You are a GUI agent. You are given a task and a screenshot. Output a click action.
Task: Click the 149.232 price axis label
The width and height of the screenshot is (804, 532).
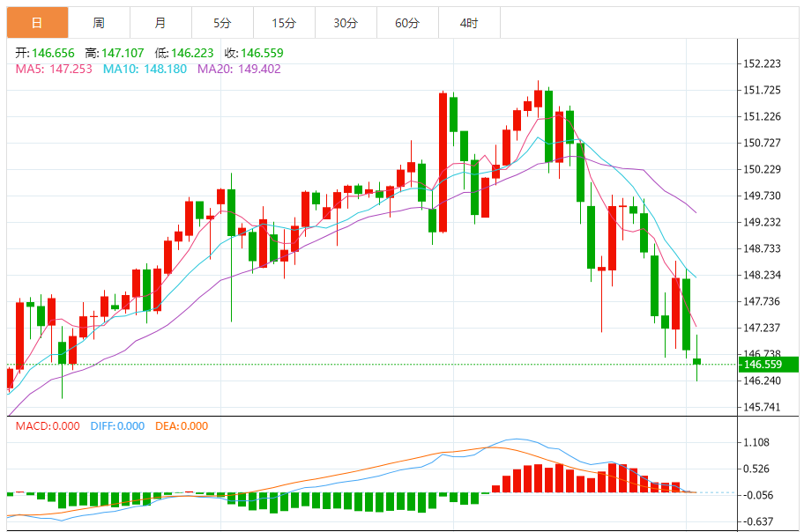click(x=762, y=223)
